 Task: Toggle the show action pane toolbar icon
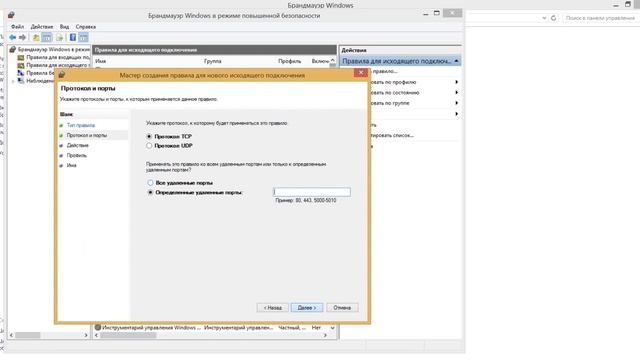point(83,38)
